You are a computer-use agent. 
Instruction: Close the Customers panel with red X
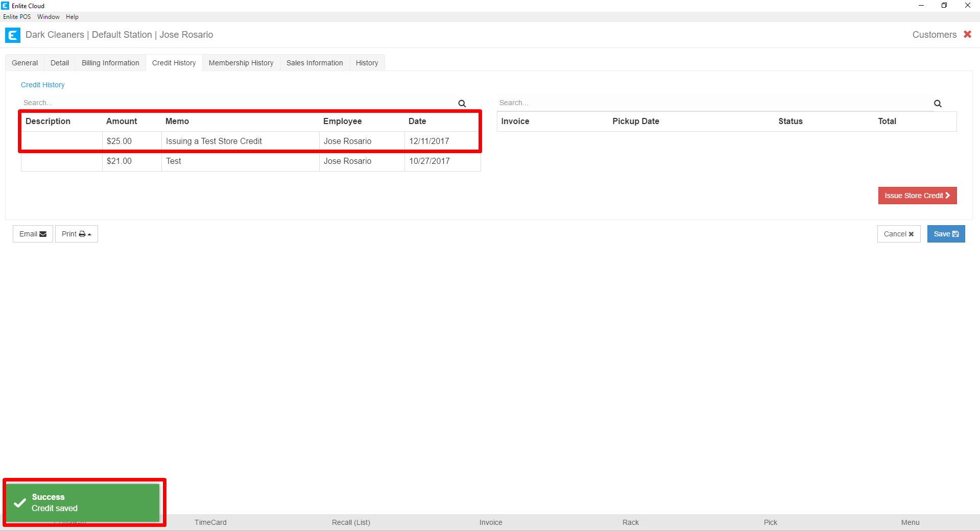click(967, 34)
